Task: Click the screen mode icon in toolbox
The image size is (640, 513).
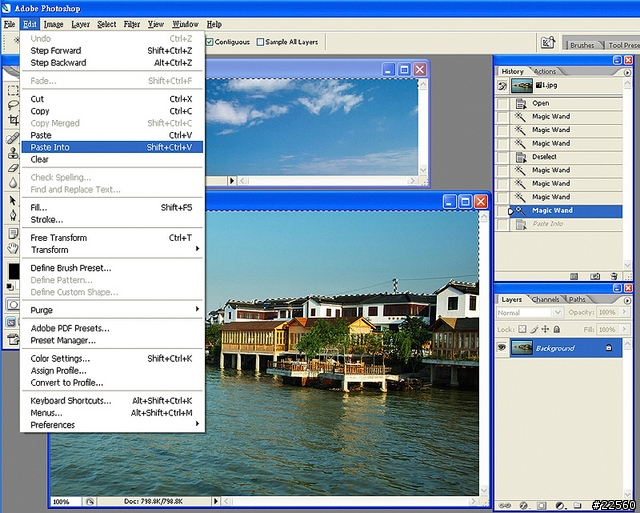Action: click(11, 322)
